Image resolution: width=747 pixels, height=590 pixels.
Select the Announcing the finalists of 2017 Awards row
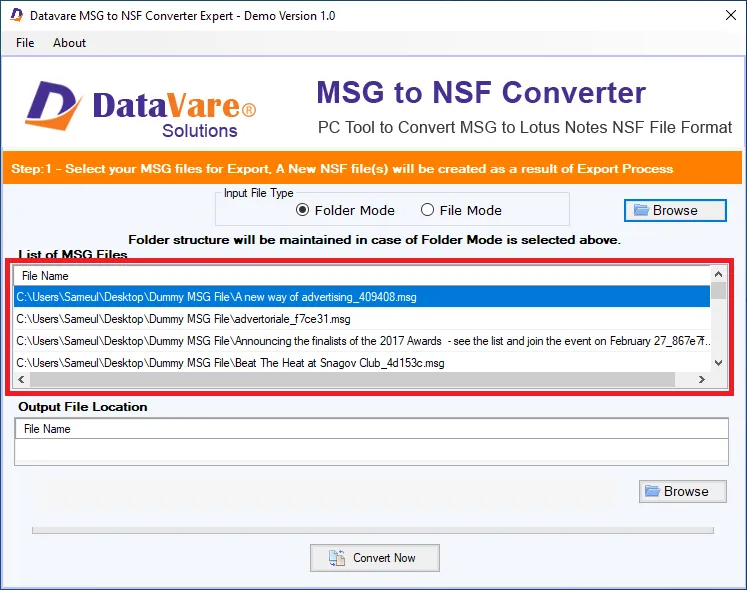362,341
